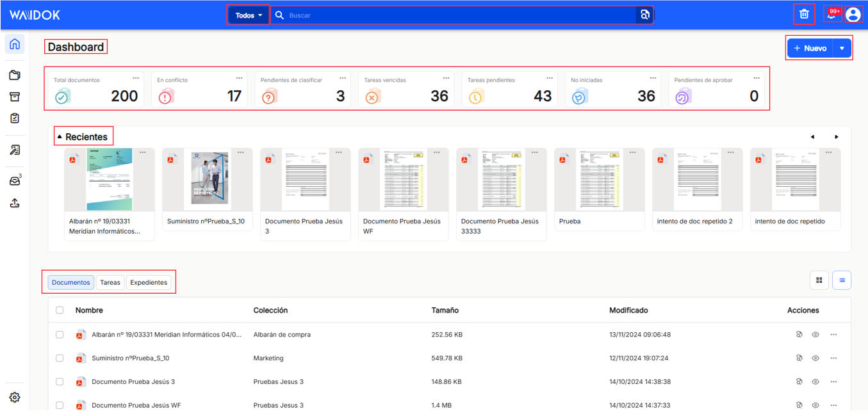Open the Todos search filter dropdown
Image resolution: width=868 pixels, height=416 pixels.
coord(249,15)
